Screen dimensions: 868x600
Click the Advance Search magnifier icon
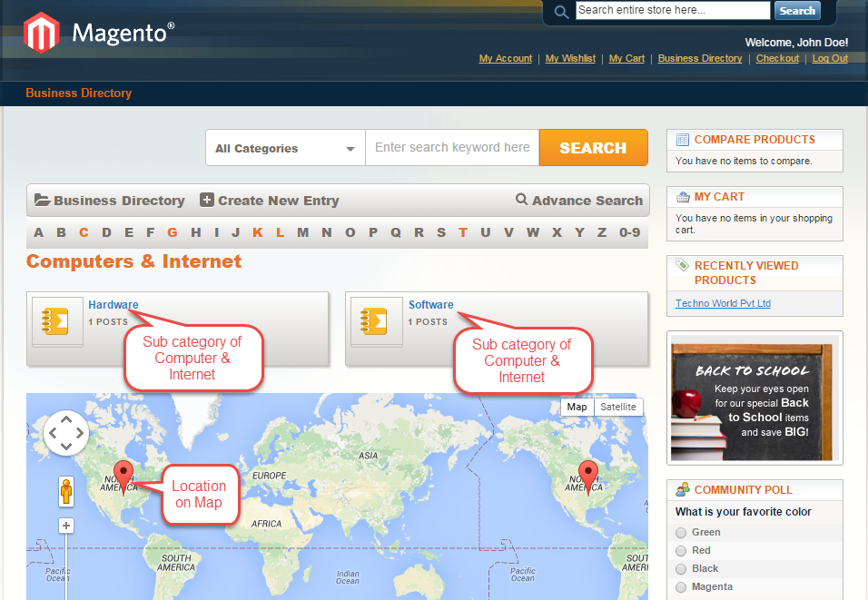521,199
